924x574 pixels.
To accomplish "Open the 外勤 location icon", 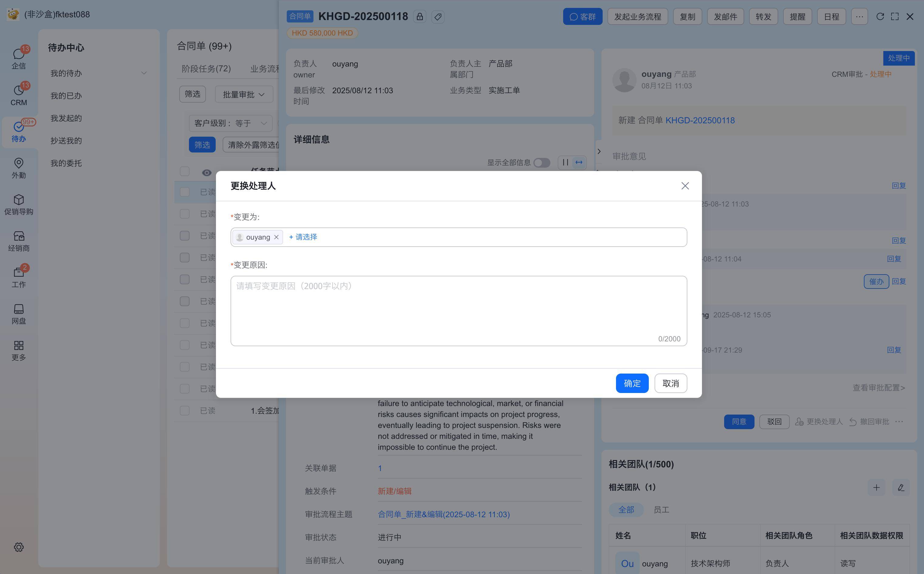I will point(19,167).
